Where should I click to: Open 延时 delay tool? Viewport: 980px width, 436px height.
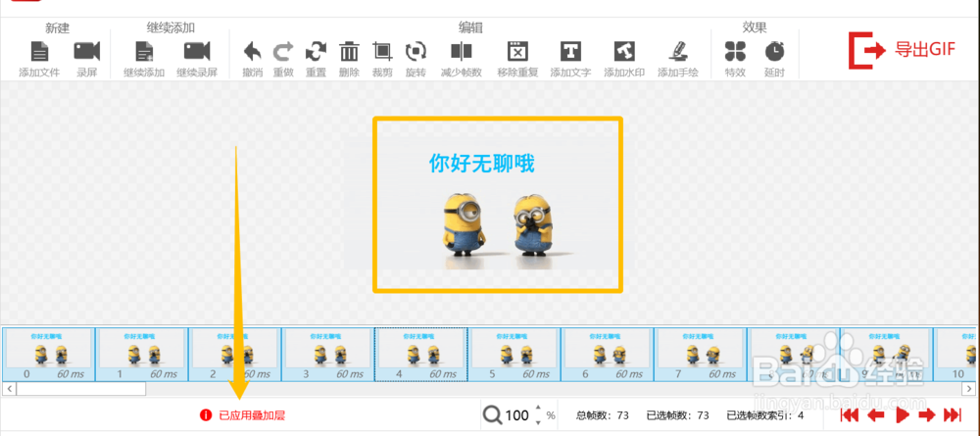tap(774, 51)
